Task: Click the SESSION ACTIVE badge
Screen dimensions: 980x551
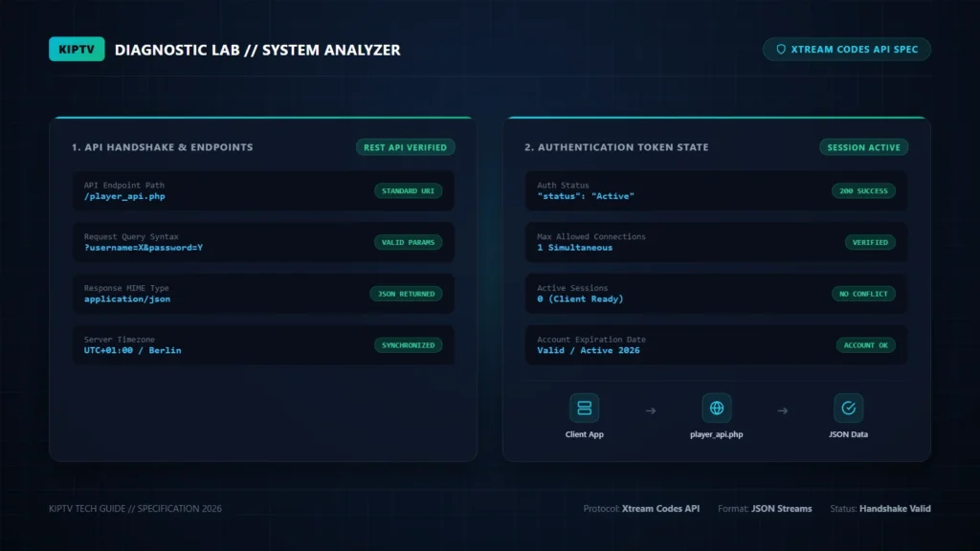Action: [x=864, y=147]
